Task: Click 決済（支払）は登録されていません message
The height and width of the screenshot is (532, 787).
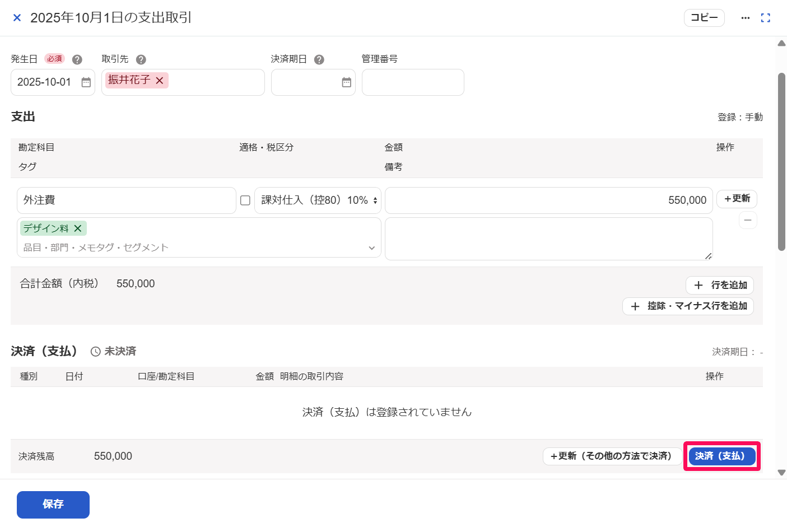Action: click(387, 412)
